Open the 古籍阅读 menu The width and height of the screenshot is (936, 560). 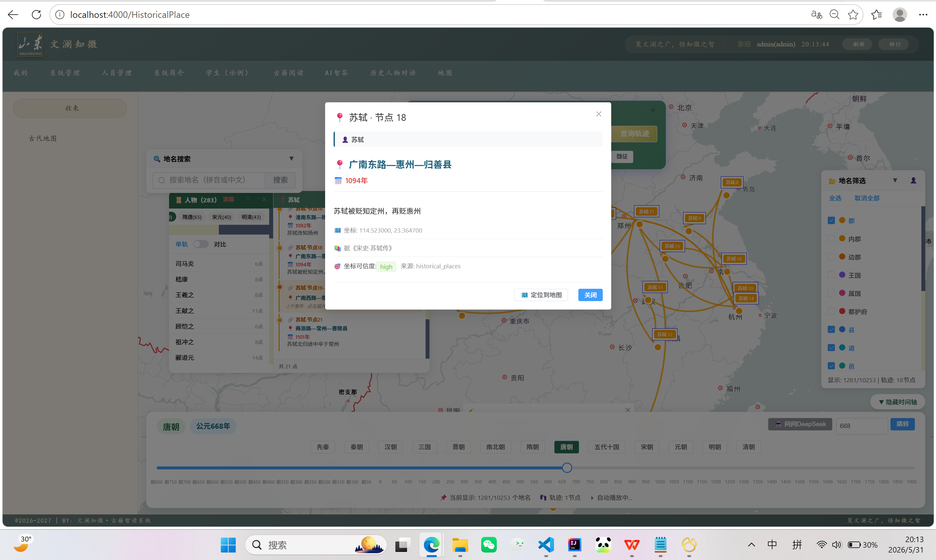click(288, 73)
